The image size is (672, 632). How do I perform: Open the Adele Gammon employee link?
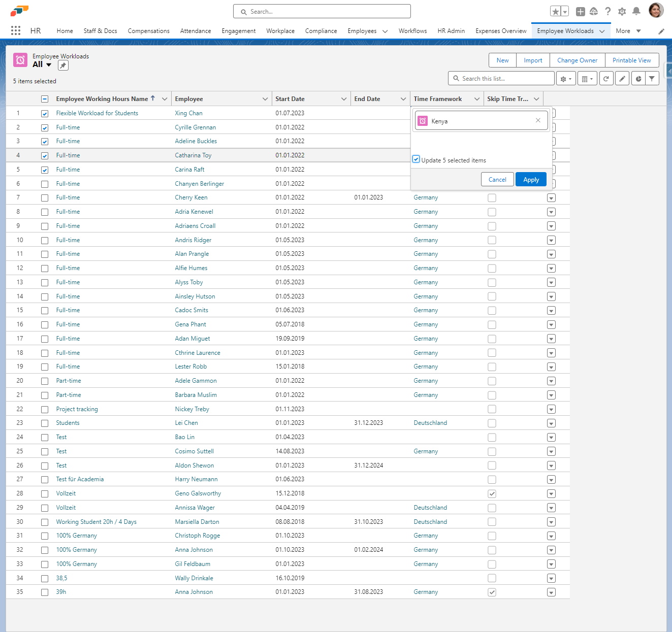tap(196, 381)
